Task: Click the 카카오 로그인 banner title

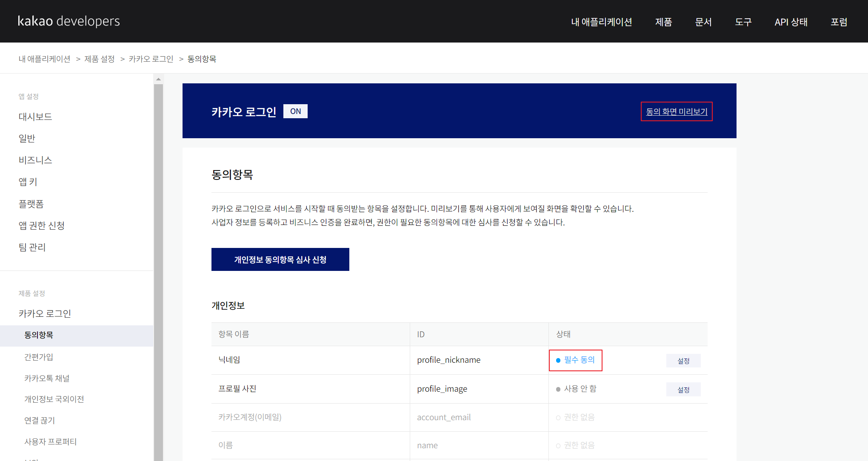Action: (x=244, y=112)
